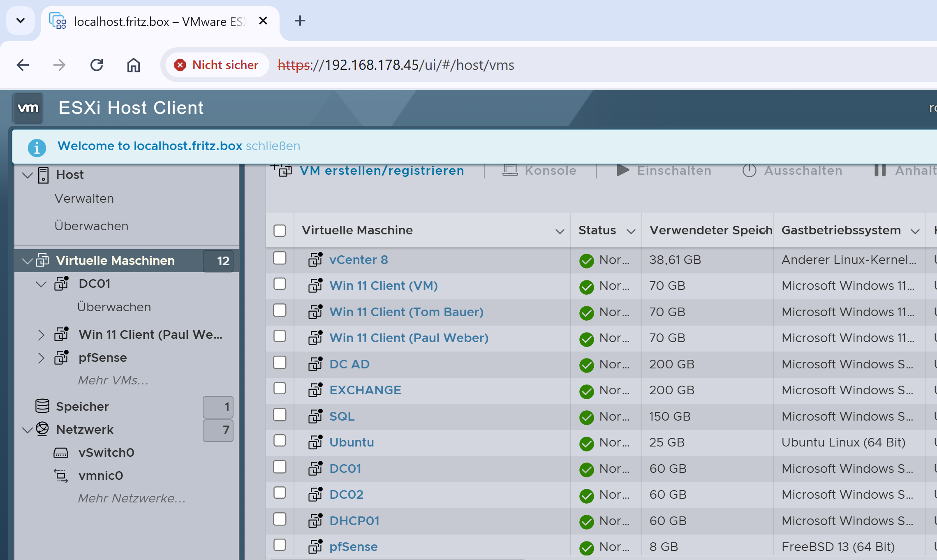937x560 pixels.
Task: Click the Netzwerk globe icon in the sidebar
Action: [42, 429]
